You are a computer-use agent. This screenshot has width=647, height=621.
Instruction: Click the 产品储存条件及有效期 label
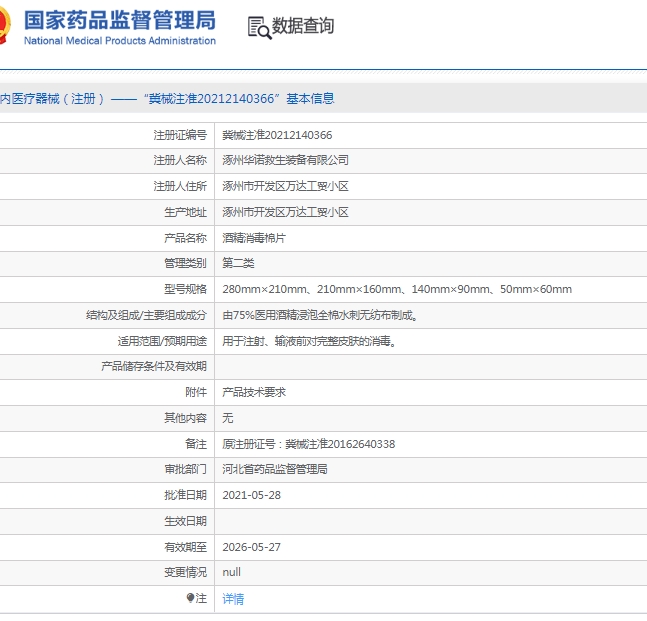click(x=153, y=366)
